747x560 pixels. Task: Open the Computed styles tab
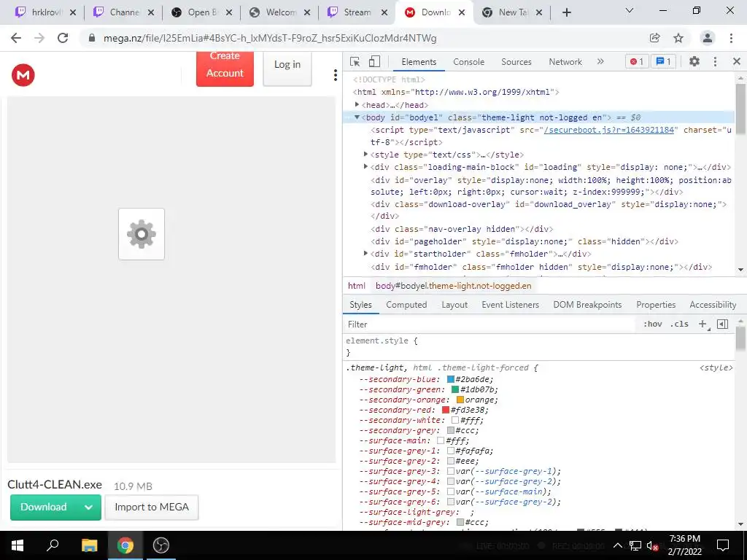pyautogui.click(x=406, y=305)
